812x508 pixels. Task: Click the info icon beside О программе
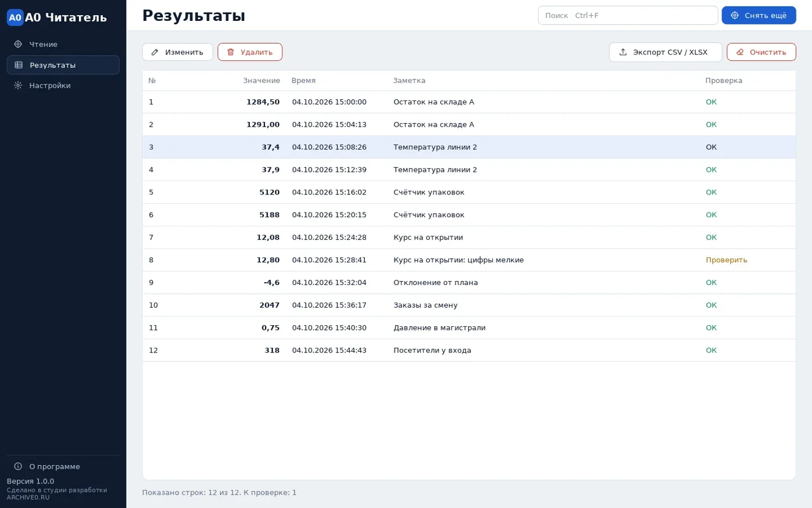18,466
